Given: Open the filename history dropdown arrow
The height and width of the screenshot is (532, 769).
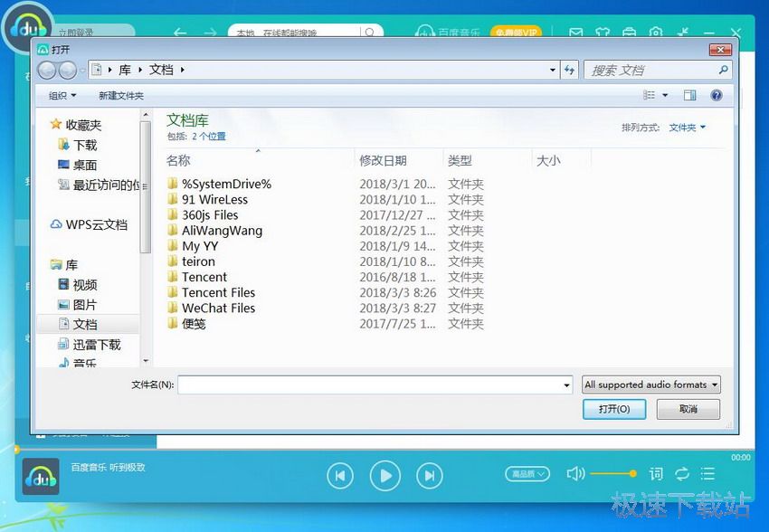Looking at the screenshot, I should pos(567,385).
